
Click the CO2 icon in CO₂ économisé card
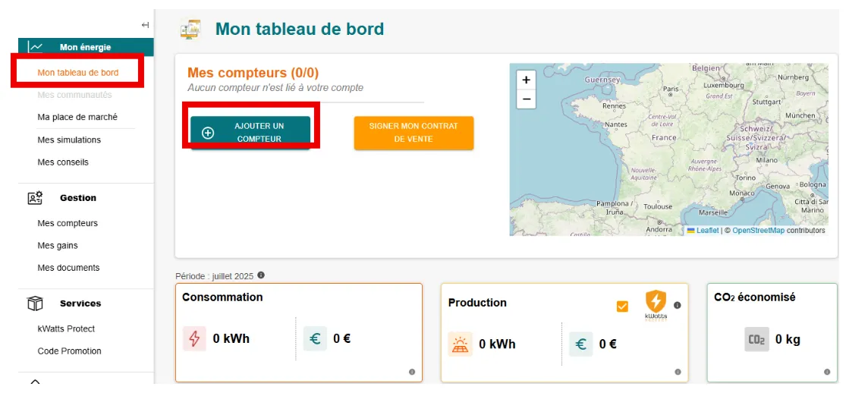coord(756,339)
